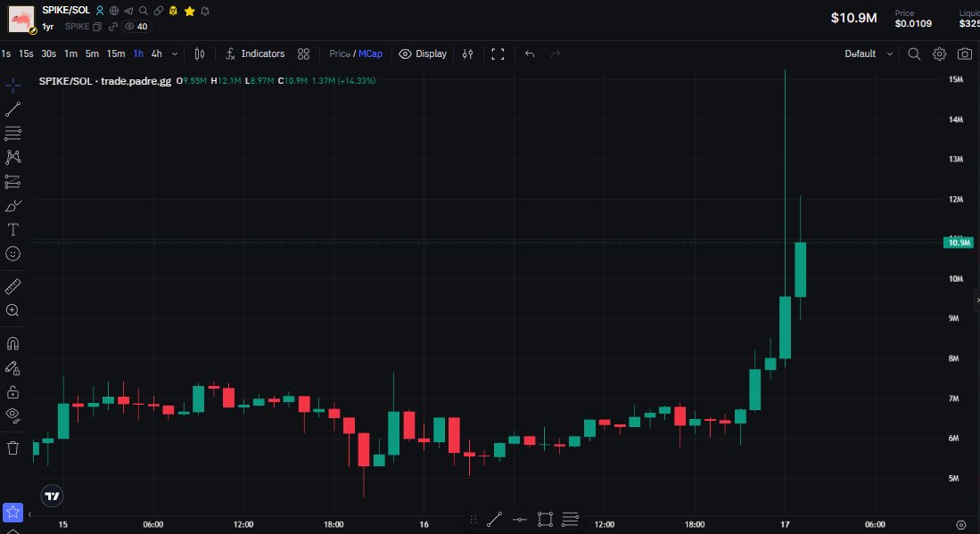
Task: Toggle the alert bell for SPIKE/SOL
Action: pos(205,11)
